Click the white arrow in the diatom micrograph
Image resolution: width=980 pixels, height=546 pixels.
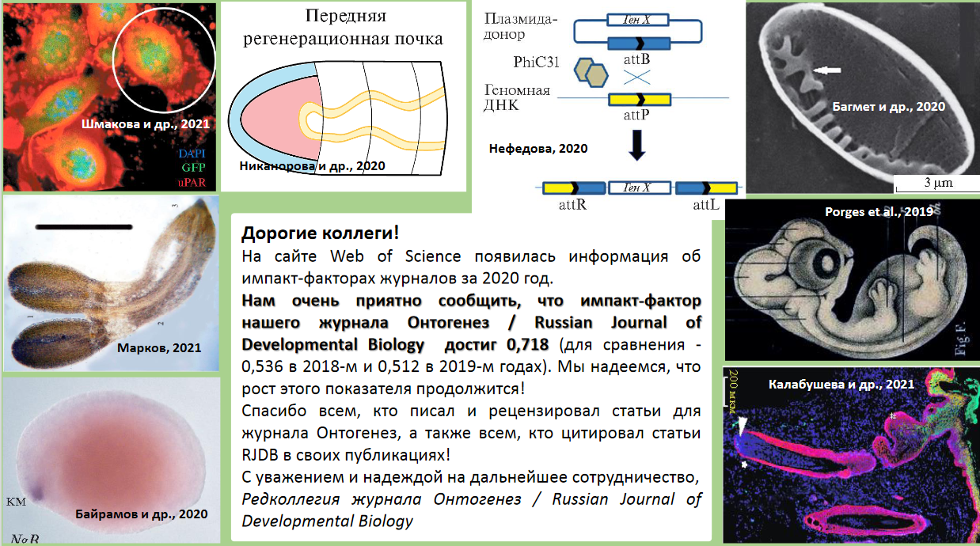pos(827,71)
